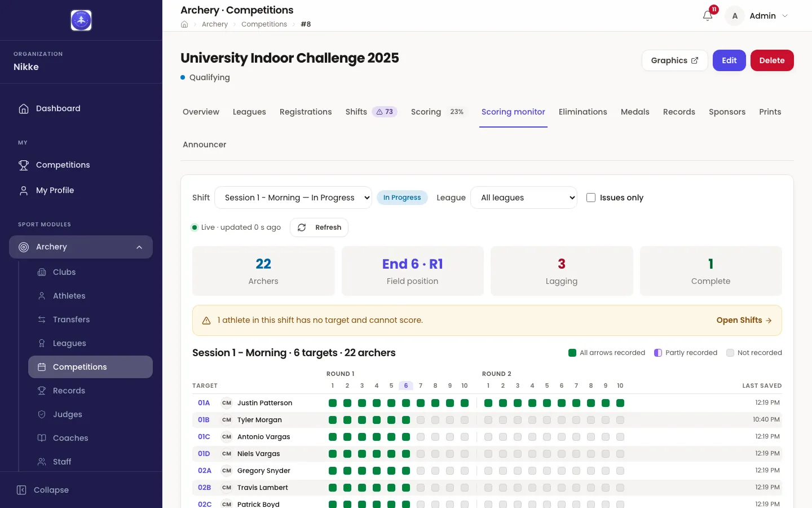
Task: Click the trophy icon for My Competitions
Action: [24, 165]
